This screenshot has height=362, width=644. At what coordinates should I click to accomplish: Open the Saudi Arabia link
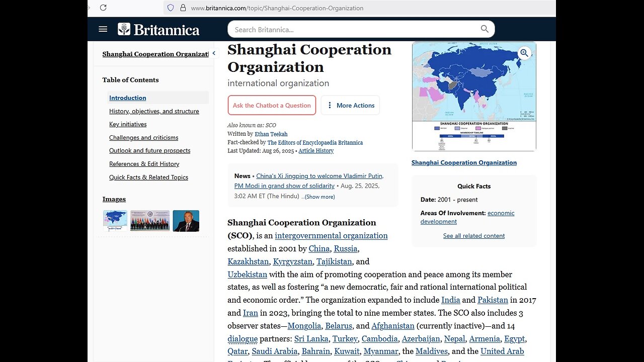(275, 351)
